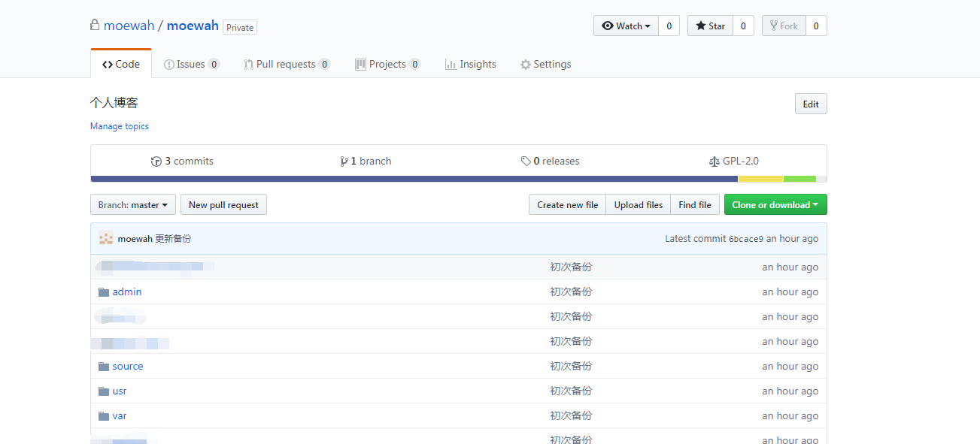
Task: Click the folder icon of admin
Action: point(104,291)
